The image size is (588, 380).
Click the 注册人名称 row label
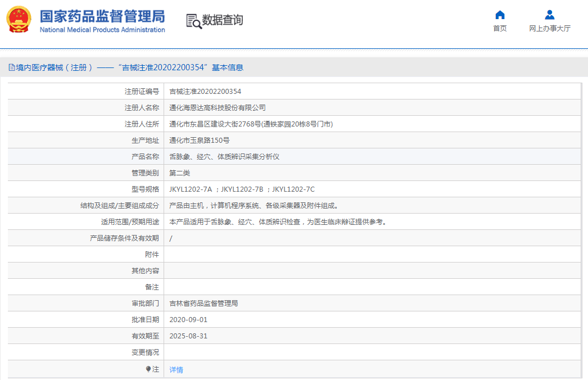pos(142,108)
